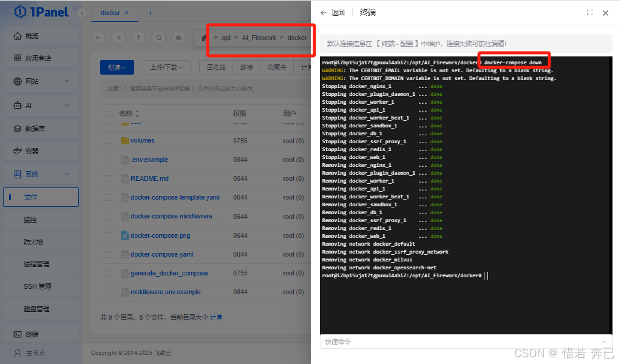This screenshot has height=364, width=621.
Task: Open the 概览 overview page
Action: coord(41,36)
